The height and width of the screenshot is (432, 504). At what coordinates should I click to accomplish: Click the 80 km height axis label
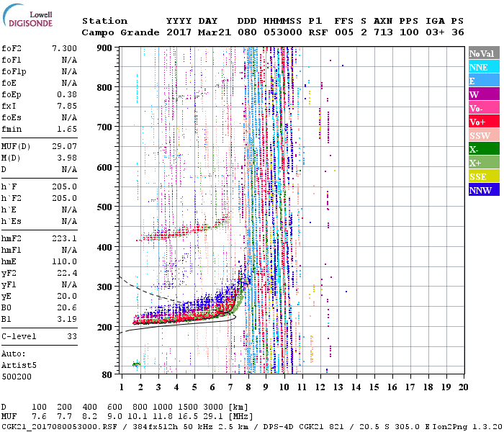107,375
